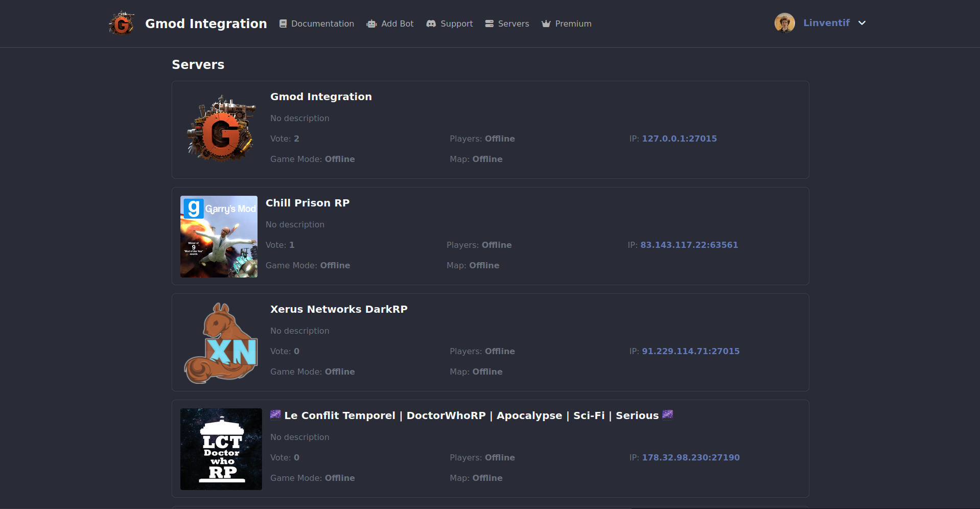Screen dimensions: 980x509
Task: Open the Chill Prison RP server title
Action: click(x=308, y=203)
